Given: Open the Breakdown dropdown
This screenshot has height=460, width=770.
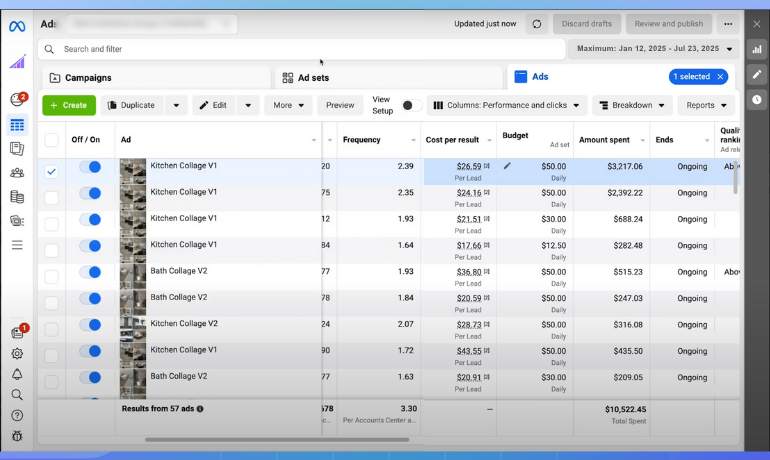Looking at the screenshot, I should coord(632,105).
